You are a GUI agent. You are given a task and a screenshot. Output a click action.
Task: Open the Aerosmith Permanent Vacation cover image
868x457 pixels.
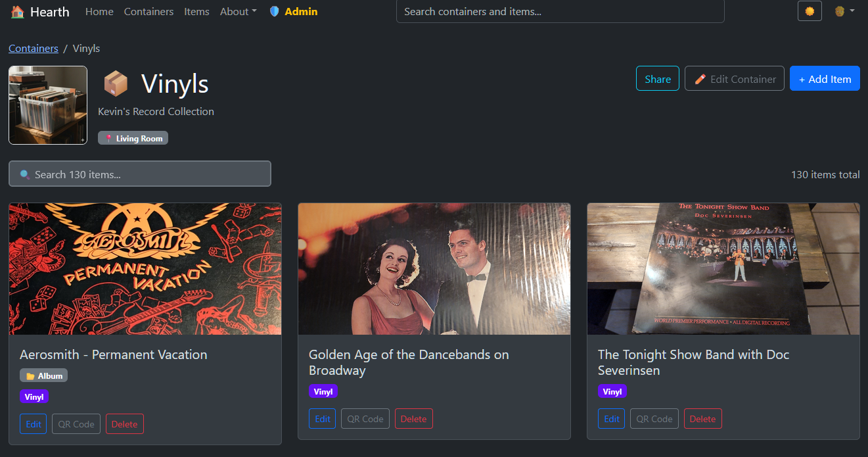point(145,269)
